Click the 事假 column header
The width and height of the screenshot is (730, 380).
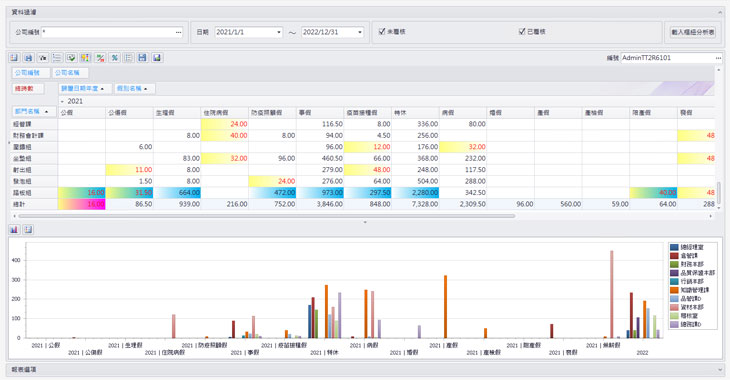click(320, 113)
